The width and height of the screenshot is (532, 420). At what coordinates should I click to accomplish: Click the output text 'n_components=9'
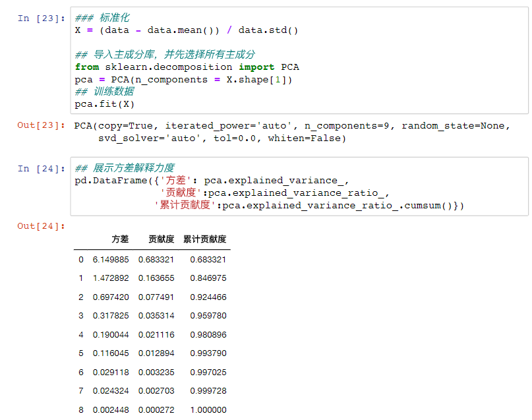pos(346,126)
